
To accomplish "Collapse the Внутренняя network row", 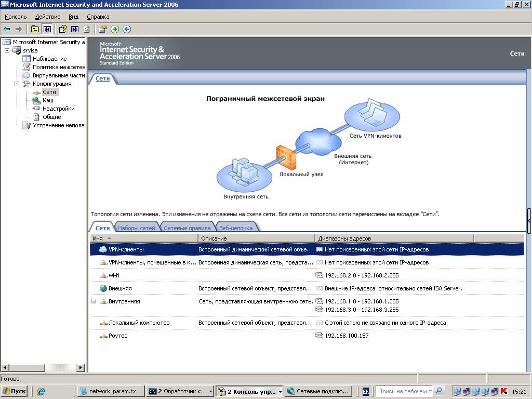I will coord(94,301).
